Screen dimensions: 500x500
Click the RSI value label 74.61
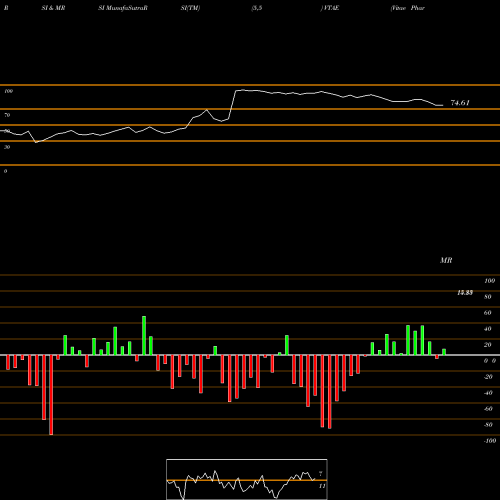coord(460,103)
